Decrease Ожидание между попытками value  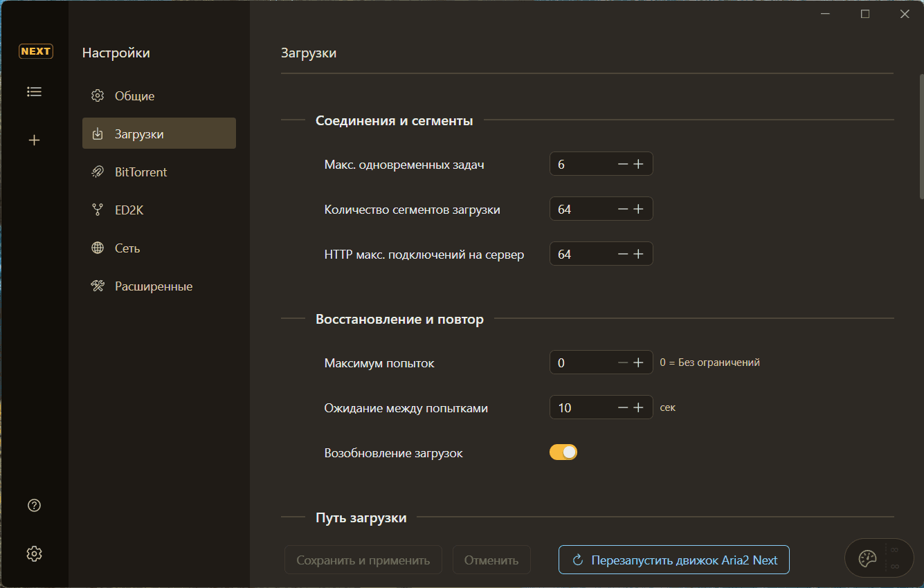click(x=623, y=408)
